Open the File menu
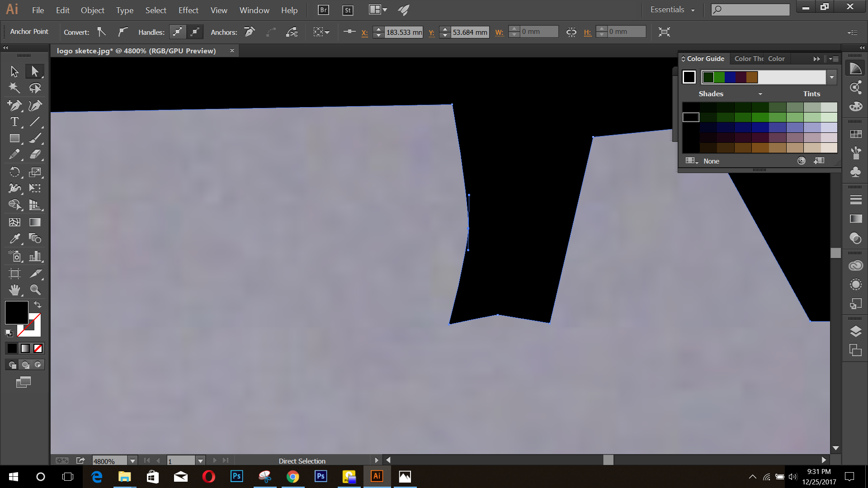Viewport: 868px width, 488px height. click(38, 10)
